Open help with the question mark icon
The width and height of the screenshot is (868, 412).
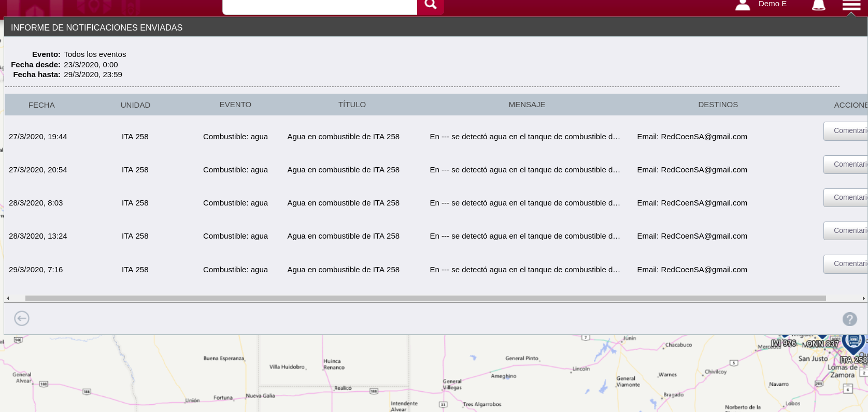[849, 319]
